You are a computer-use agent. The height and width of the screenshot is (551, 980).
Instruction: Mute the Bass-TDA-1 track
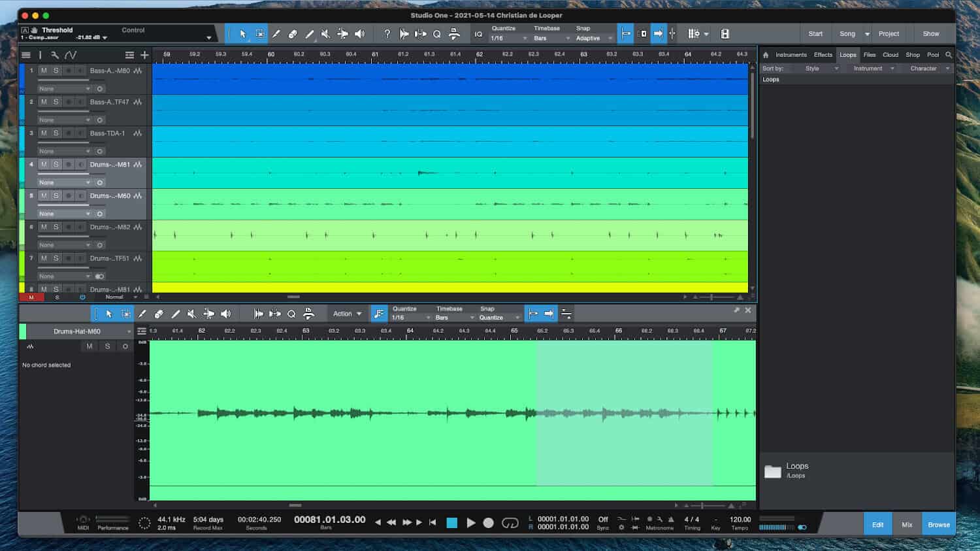click(44, 133)
